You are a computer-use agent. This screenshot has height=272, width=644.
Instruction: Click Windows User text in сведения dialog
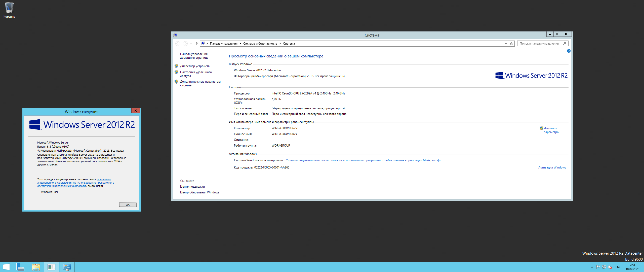[50, 192]
